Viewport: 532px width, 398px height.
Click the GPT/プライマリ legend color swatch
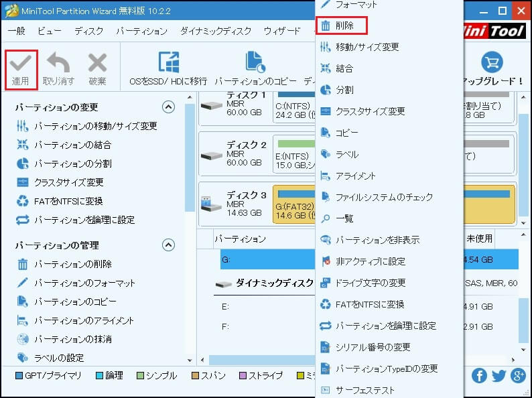click(19, 376)
